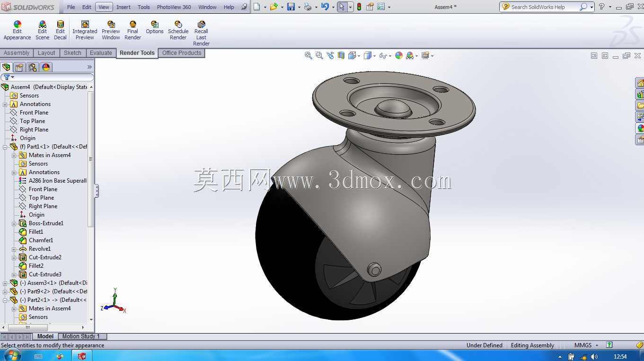Collapse the (f) Part1<1> node
The width and height of the screenshot is (644, 361).
click(x=5, y=147)
